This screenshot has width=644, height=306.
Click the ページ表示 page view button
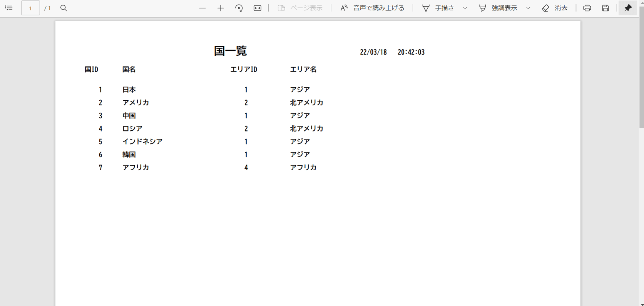(300, 8)
